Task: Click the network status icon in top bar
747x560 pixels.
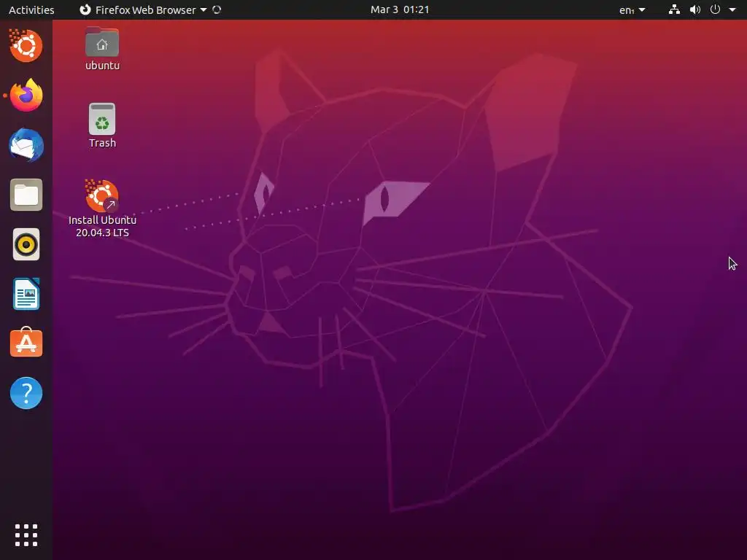Action: 674,9
